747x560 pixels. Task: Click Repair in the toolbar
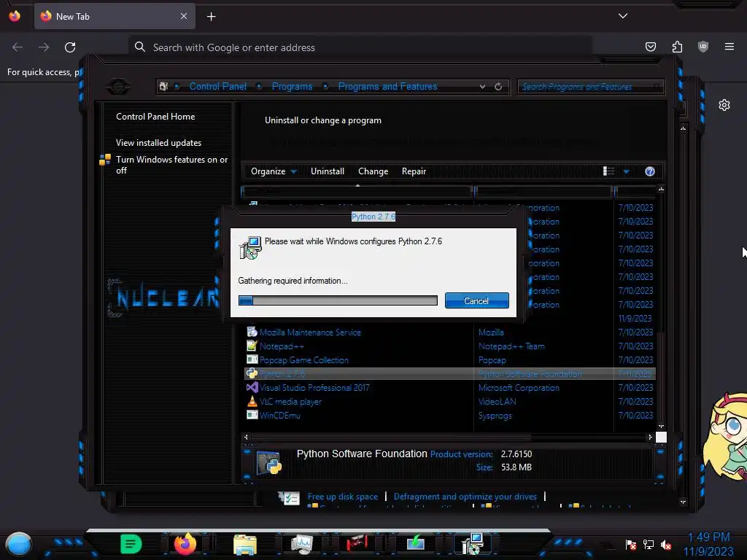pos(414,171)
